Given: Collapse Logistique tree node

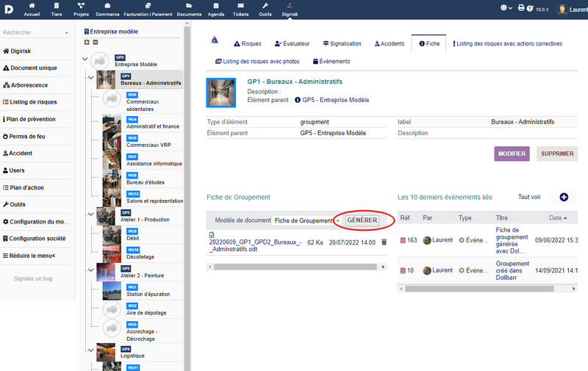Looking at the screenshot, I should click(90, 350).
